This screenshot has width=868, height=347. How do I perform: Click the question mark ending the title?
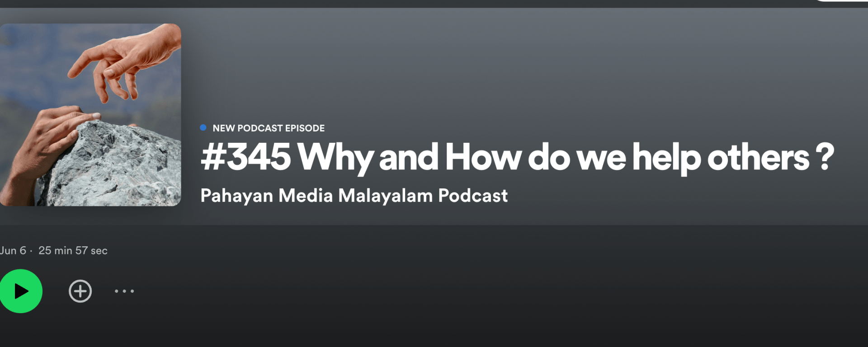point(824,157)
